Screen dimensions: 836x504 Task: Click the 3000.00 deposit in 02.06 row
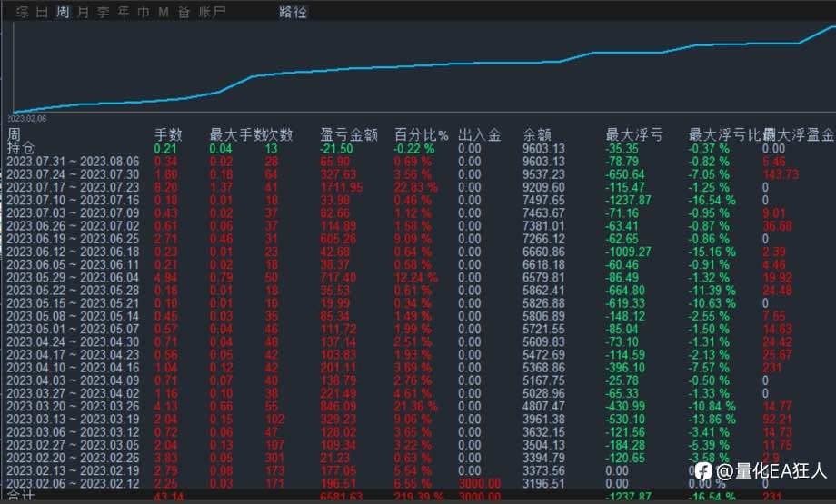click(480, 484)
